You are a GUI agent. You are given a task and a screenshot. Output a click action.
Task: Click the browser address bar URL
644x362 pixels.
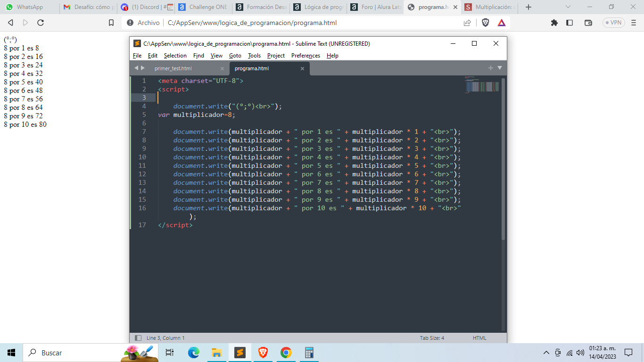tap(252, 23)
